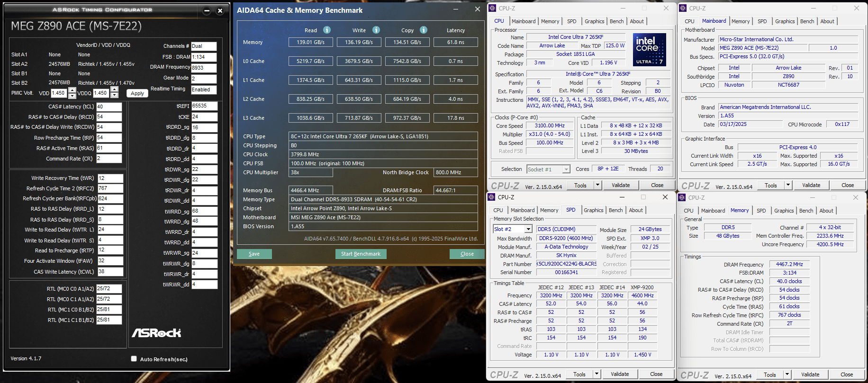
Task: Click the North Bridge Clock 800.0 MHz value
Action: 456,172
